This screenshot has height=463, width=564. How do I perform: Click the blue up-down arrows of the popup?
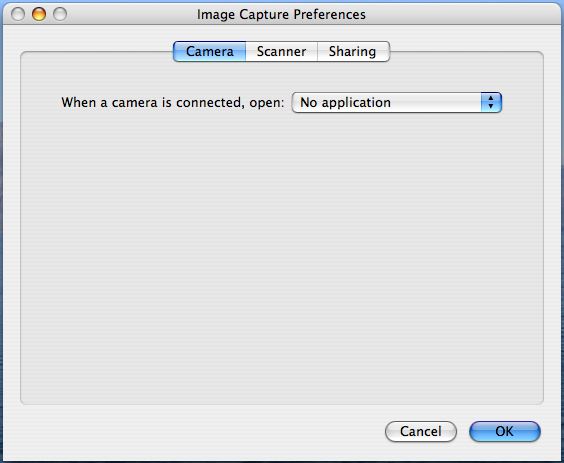491,103
